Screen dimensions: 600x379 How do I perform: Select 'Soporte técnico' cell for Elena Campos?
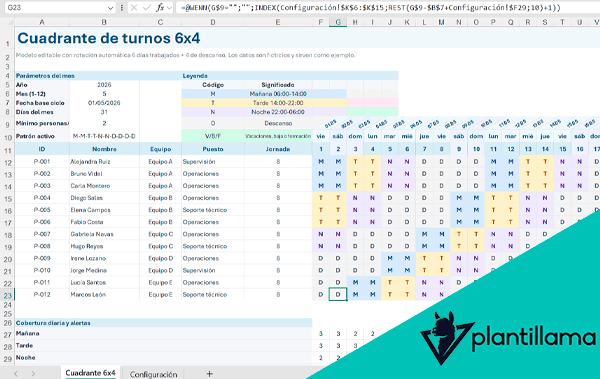coord(213,210)
